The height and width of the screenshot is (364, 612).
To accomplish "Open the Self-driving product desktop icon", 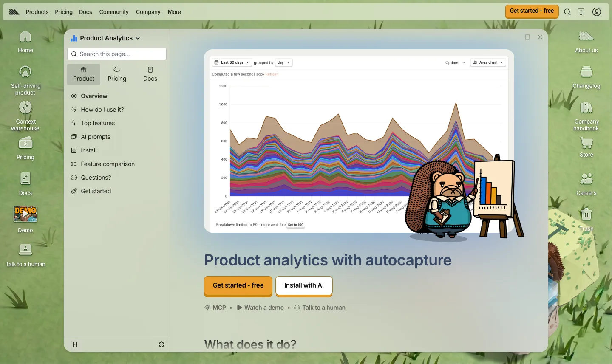I will tap(25, 80).
